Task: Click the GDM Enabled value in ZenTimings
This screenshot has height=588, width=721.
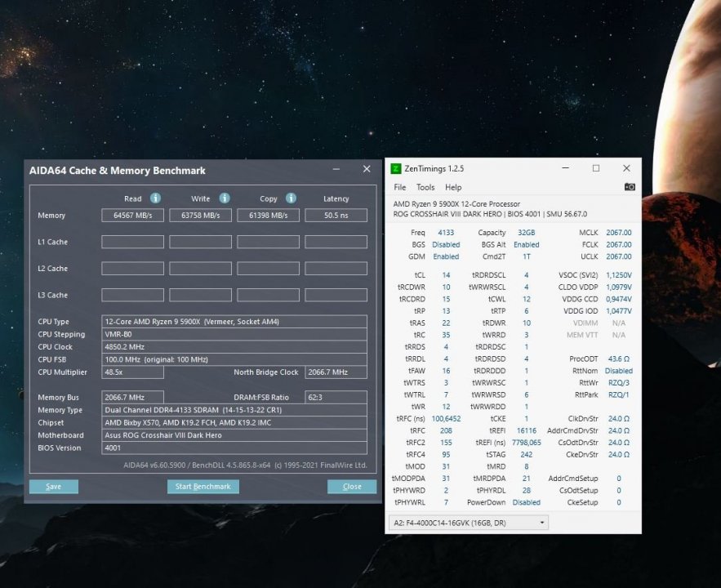Action: tap(446, 256)
